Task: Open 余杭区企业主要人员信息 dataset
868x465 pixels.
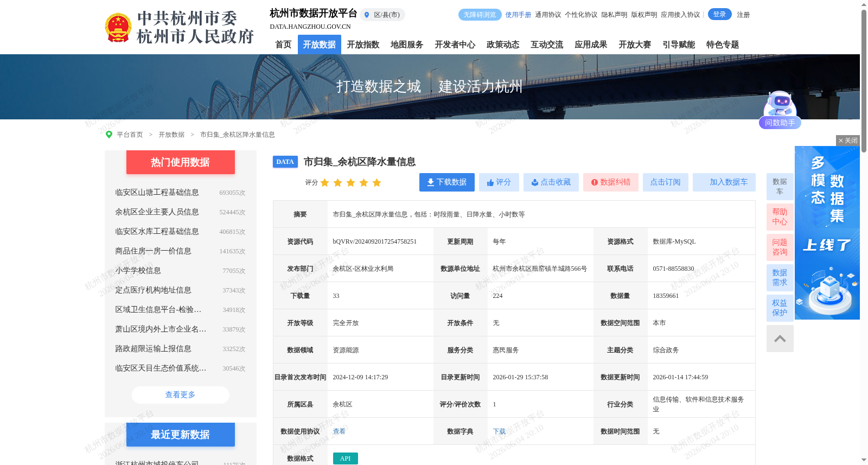Action: point(157,212)
